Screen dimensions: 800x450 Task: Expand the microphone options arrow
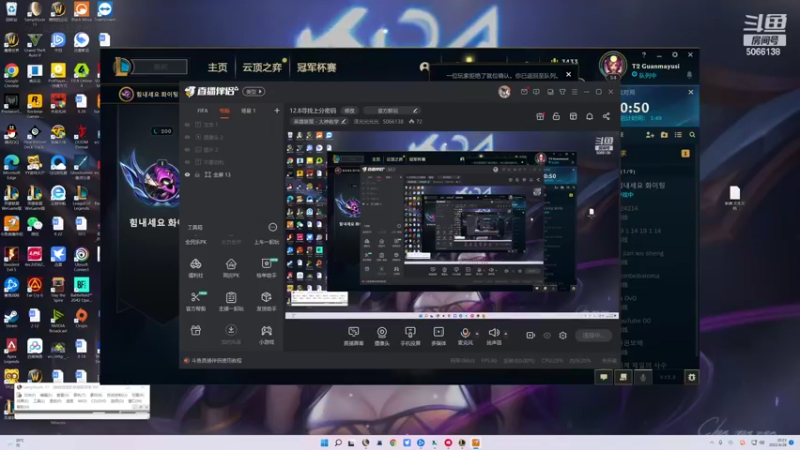point(477,334)
